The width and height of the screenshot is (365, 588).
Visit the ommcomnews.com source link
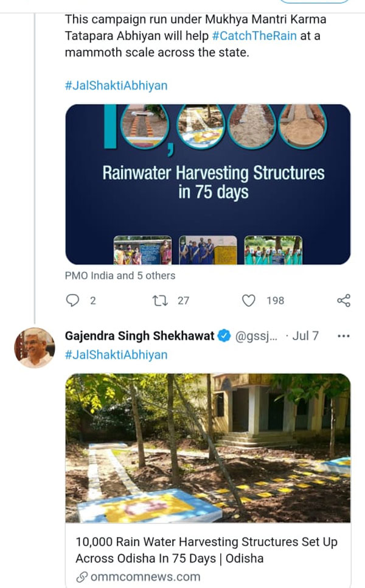145,576
